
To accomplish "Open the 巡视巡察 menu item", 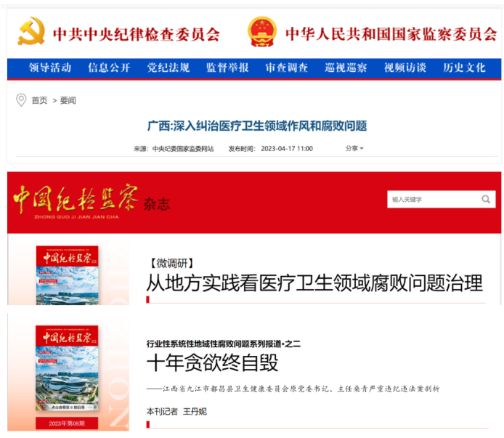I will [346, 68].
